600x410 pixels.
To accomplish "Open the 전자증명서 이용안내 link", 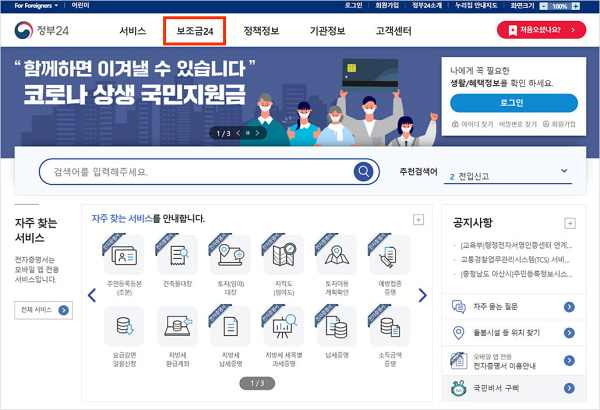I will point(504,366).
